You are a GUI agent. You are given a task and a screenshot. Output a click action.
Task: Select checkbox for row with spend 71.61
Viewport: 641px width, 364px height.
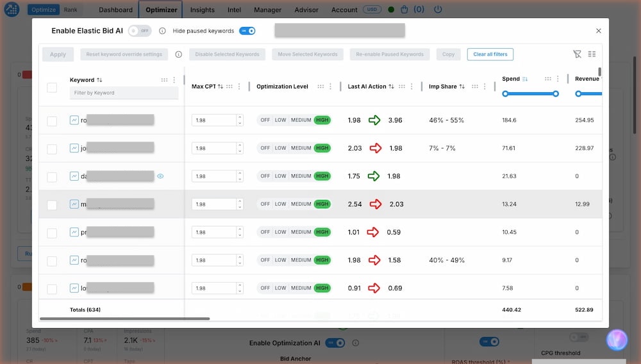[52, 149]
